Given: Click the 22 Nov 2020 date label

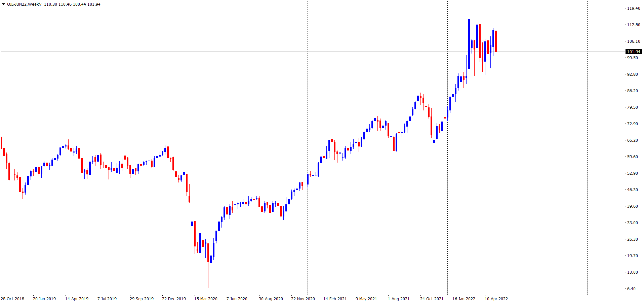Looking at the screenshot, I should [303, 299].
